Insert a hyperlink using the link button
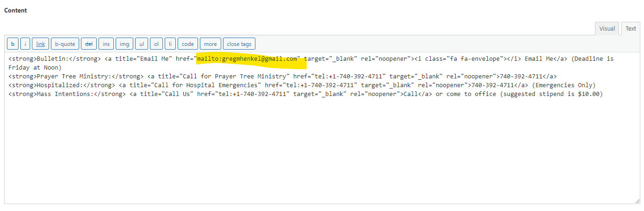 coord(41,44)
